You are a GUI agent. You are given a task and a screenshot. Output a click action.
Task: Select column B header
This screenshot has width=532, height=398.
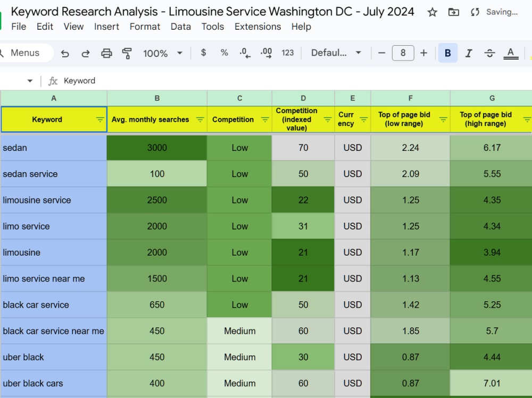point(157,98)
